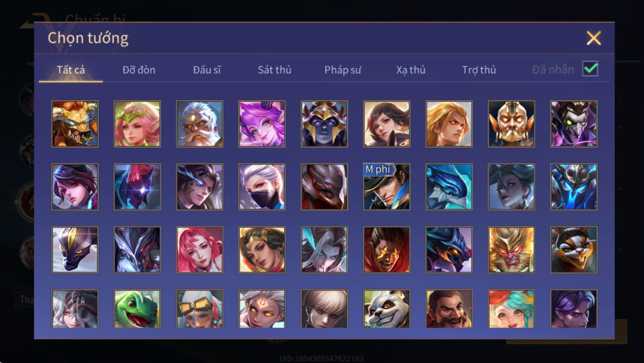Show the Pháp sư category
Viewport: 644px width, 363px height.
point(343,70)
